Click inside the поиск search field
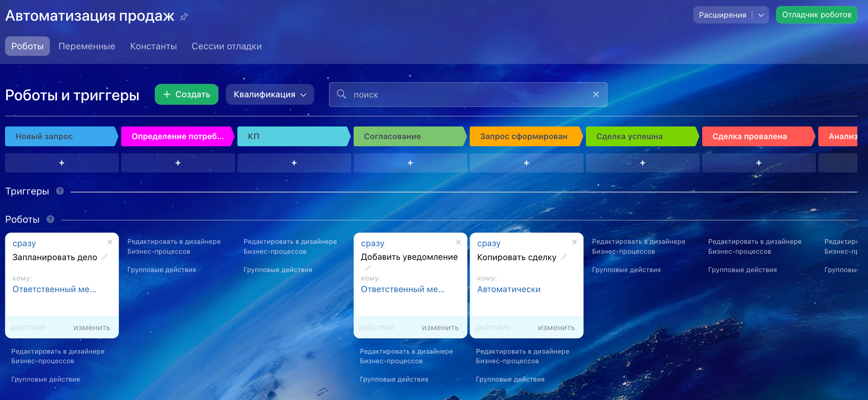Image resolution: width=868 pixels, height=400 pixels. tap(466, 95)
